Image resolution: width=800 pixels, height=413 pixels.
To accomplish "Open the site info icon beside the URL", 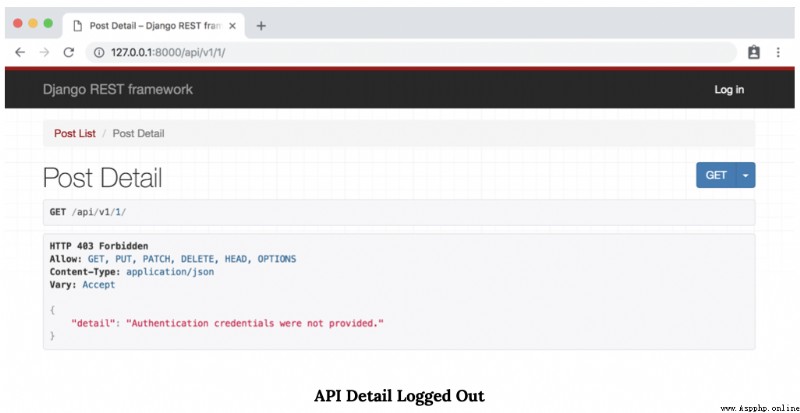I will [99, 53].
